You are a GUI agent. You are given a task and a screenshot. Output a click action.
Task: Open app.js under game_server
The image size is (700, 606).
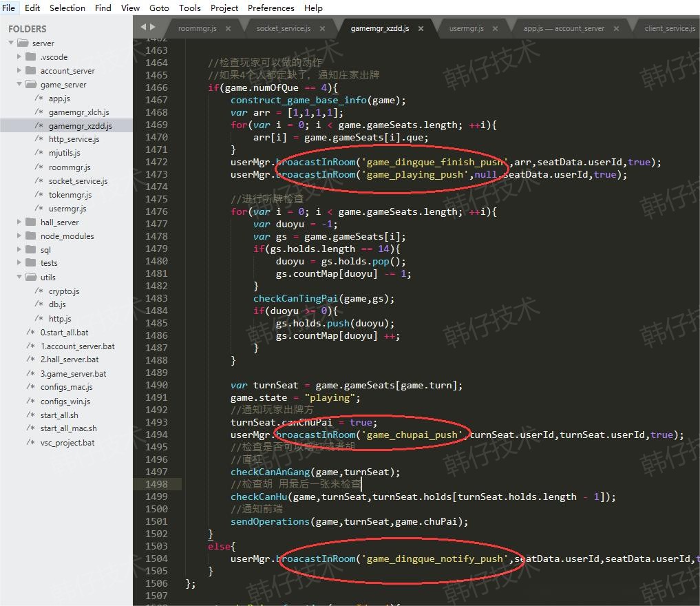[x=59, y=98]
